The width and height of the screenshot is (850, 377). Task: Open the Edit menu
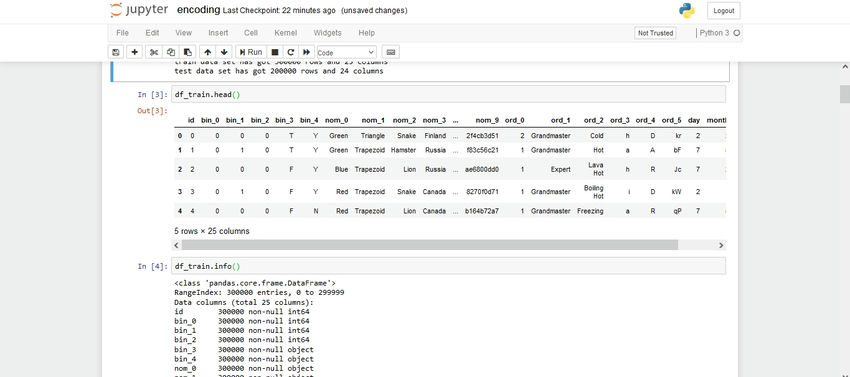point(152,33)
